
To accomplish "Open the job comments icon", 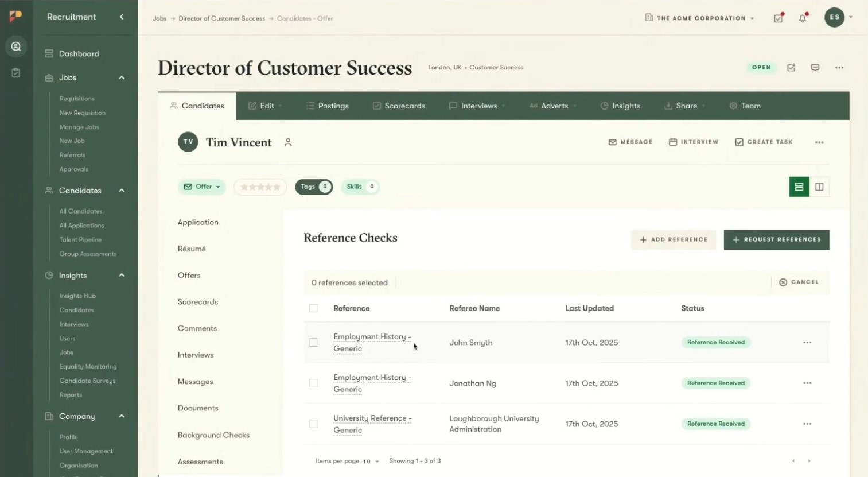I will [815, 68].
